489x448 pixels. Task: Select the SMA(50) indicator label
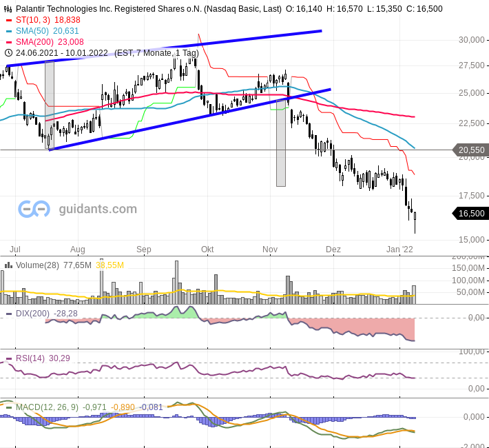tap(32, 31)
